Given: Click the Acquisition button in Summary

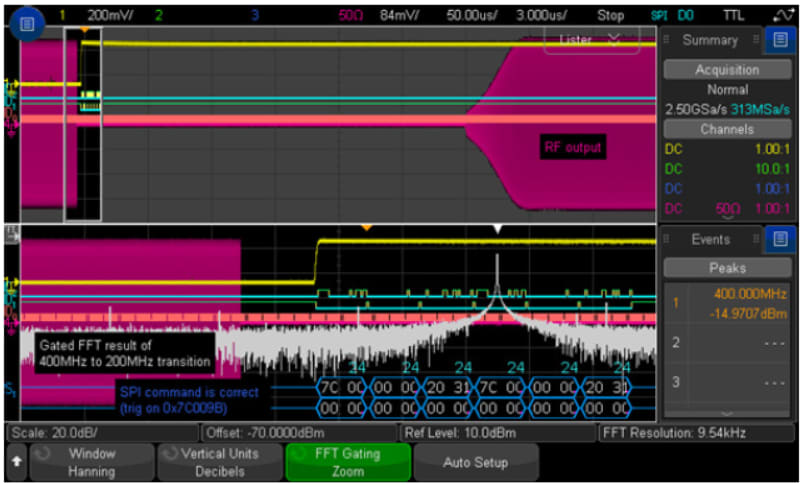Looking at the screenshot, I should tap(727, 69).
